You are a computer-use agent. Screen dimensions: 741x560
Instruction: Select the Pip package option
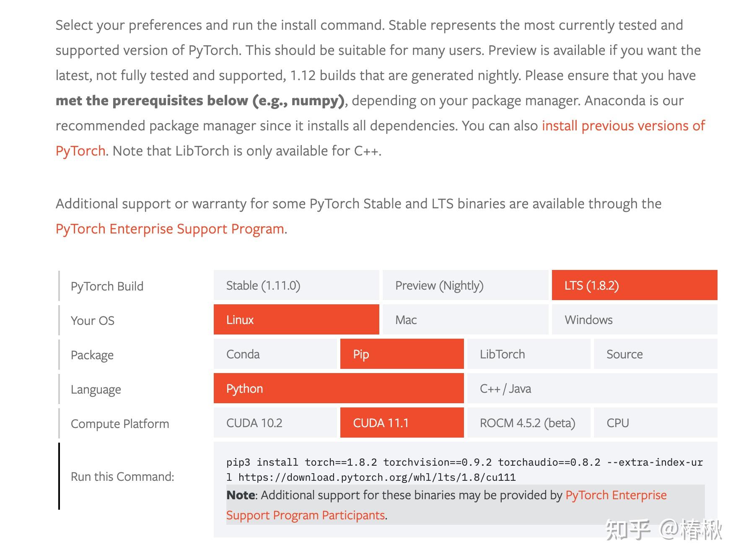[x=402, y=354]
